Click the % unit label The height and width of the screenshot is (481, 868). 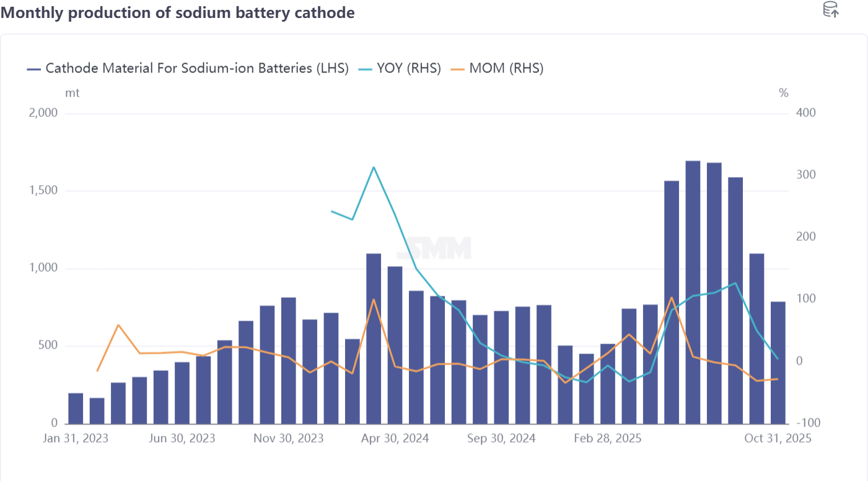(x=784, y=93)
